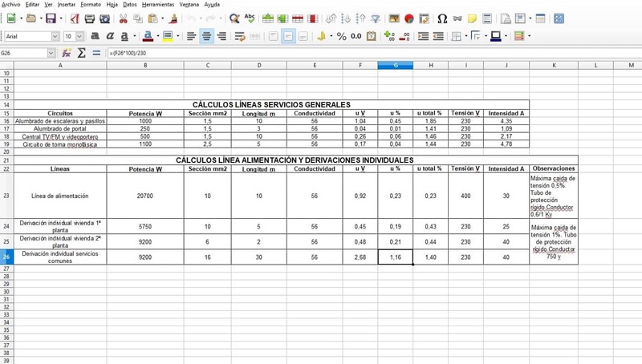Insert image icon
642x364 pixels.
point(394,18)
